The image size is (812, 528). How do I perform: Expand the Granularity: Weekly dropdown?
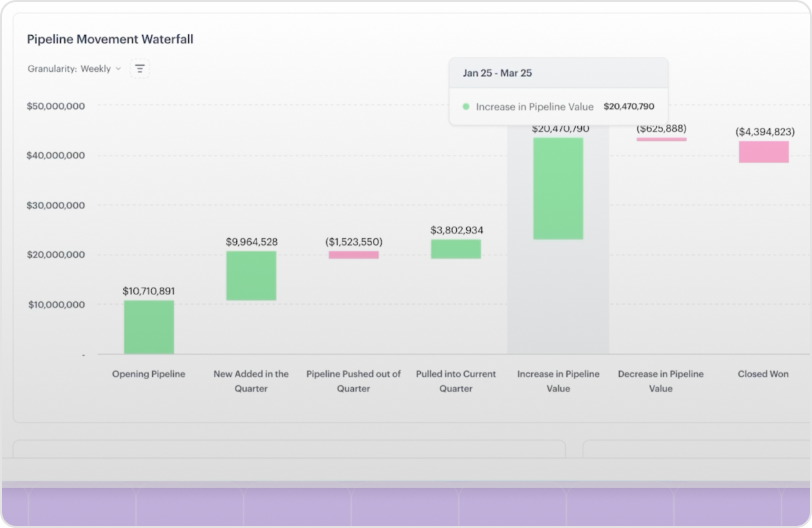pyautogui.click(x=74, y=69)
